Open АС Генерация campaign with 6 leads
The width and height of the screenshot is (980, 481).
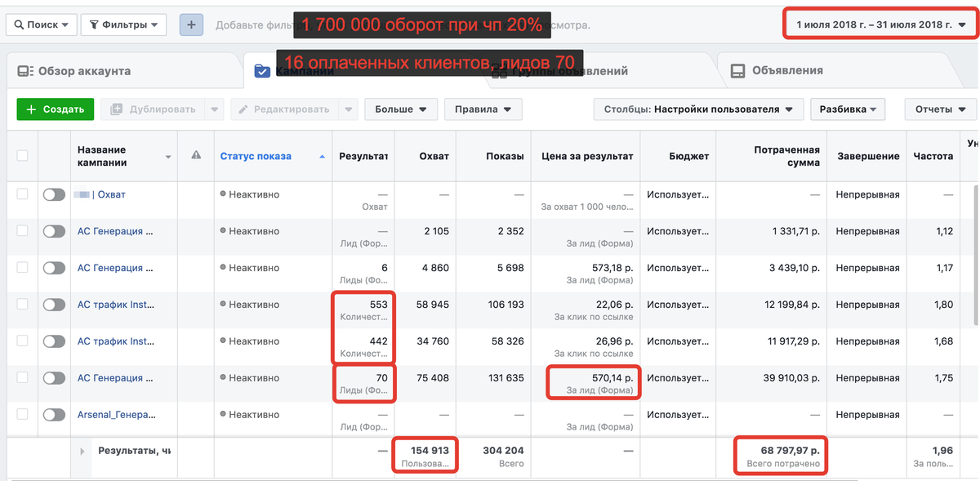(115, 268)
